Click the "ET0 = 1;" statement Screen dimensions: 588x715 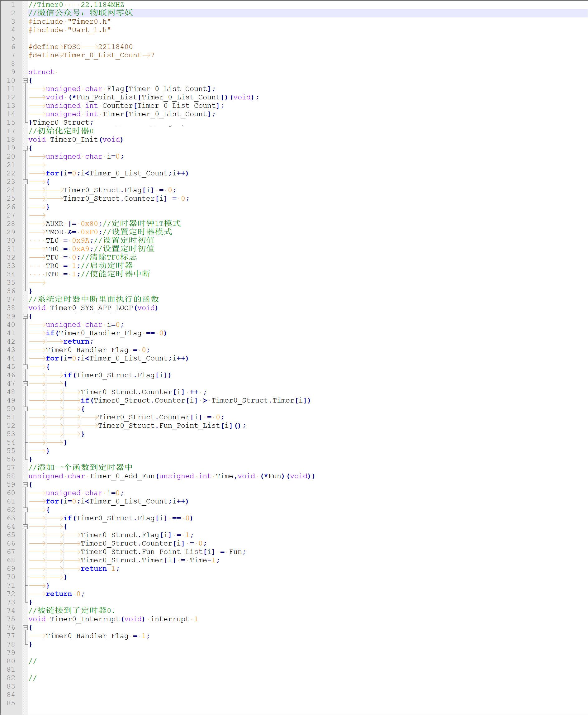[63, 274]
